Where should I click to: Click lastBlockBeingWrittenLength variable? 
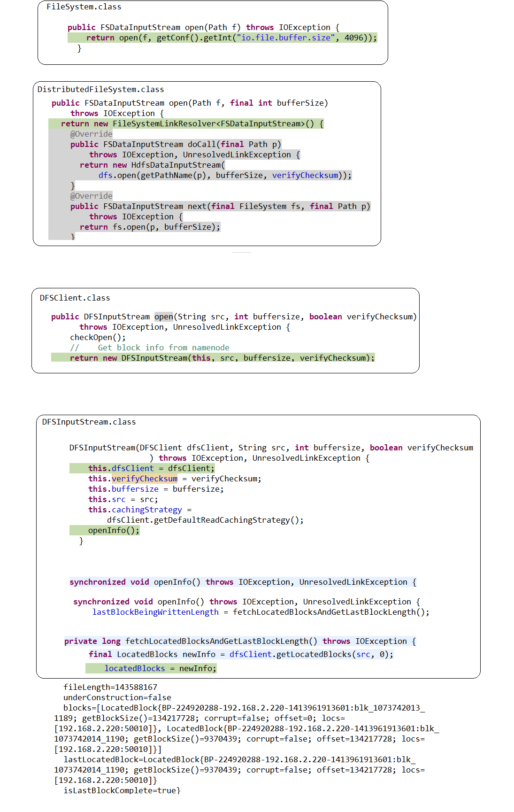pyautogui.click(x=155, y=612)
